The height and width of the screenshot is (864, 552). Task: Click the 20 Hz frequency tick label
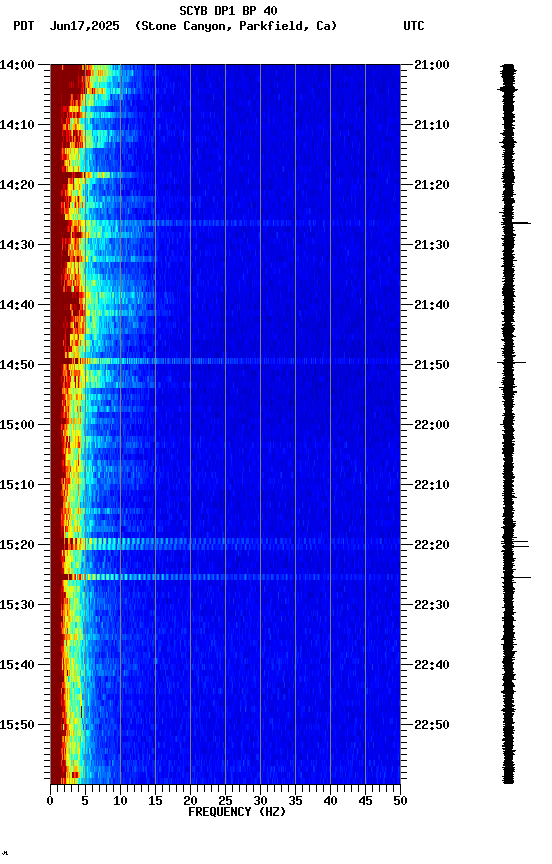(x=190, y=801)
